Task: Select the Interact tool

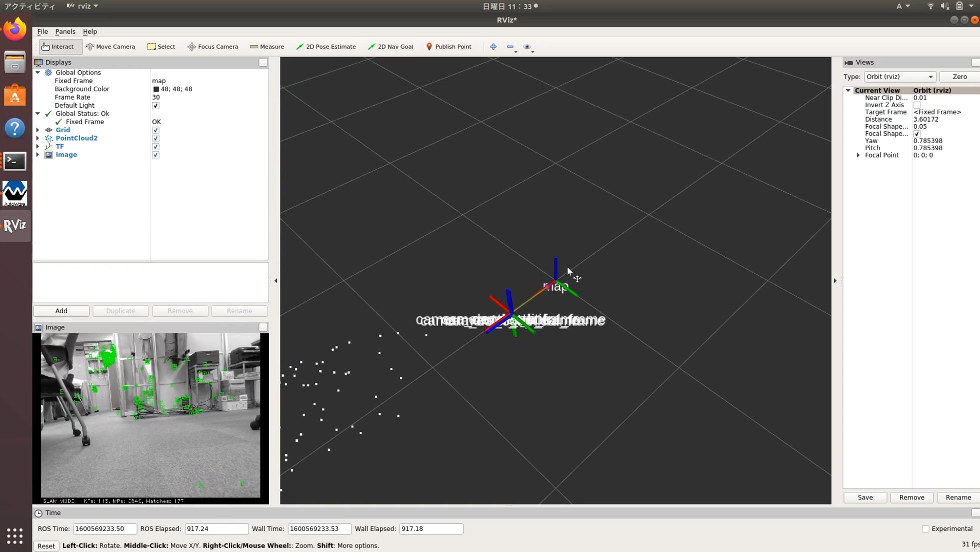Action: [58, 47]
